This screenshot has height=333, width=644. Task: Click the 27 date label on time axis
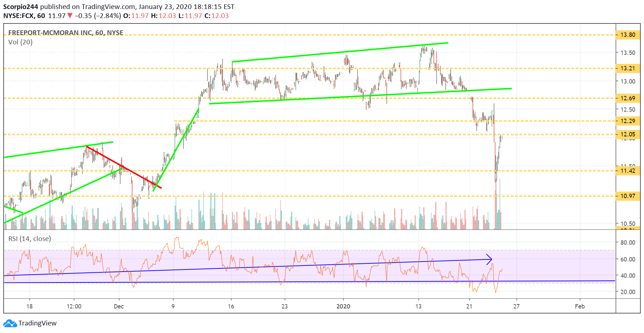pyautogui.click(x=517, y=306)
